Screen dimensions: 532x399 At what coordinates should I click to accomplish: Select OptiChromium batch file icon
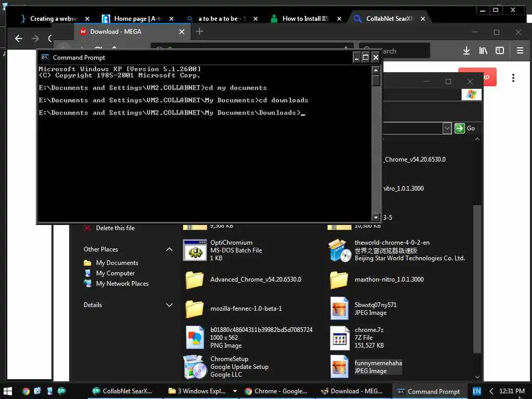(195, 250)
